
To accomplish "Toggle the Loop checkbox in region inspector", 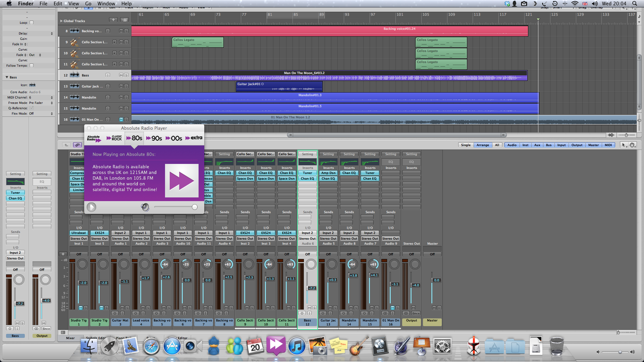I will (32, 23).
